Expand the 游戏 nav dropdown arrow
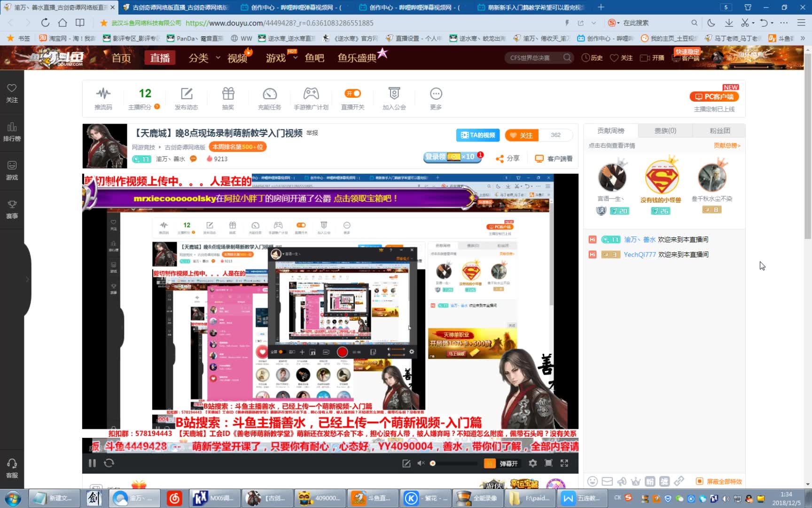 (x=295, y=57)
